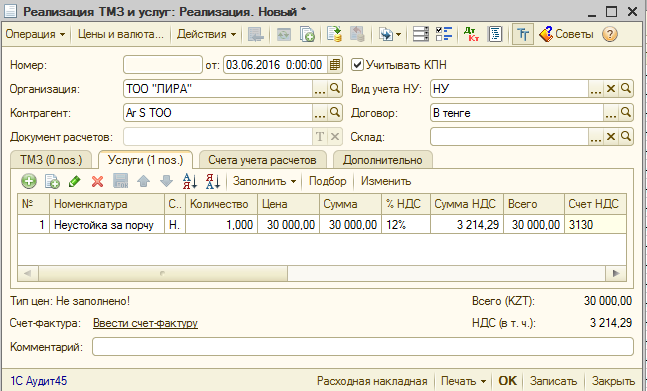Click the enter-on-basis document dropdown icon
The image size is (647, 391).
tap(390, 34)
